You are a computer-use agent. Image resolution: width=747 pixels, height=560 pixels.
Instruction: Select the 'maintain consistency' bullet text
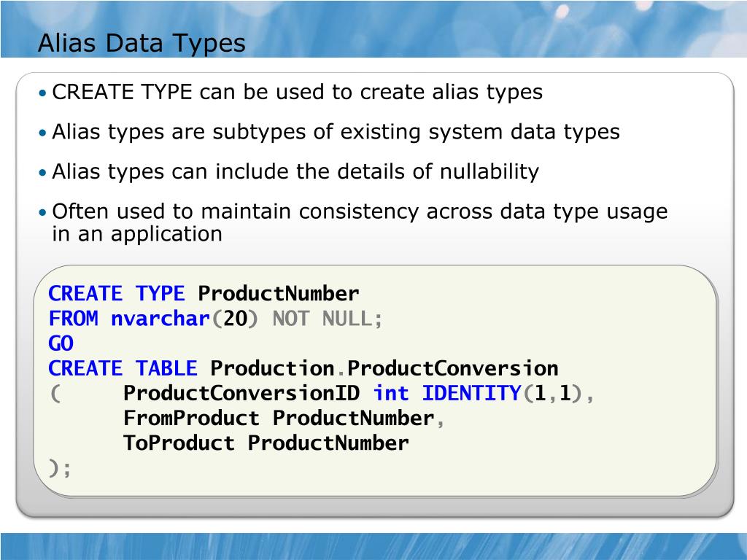360,222
